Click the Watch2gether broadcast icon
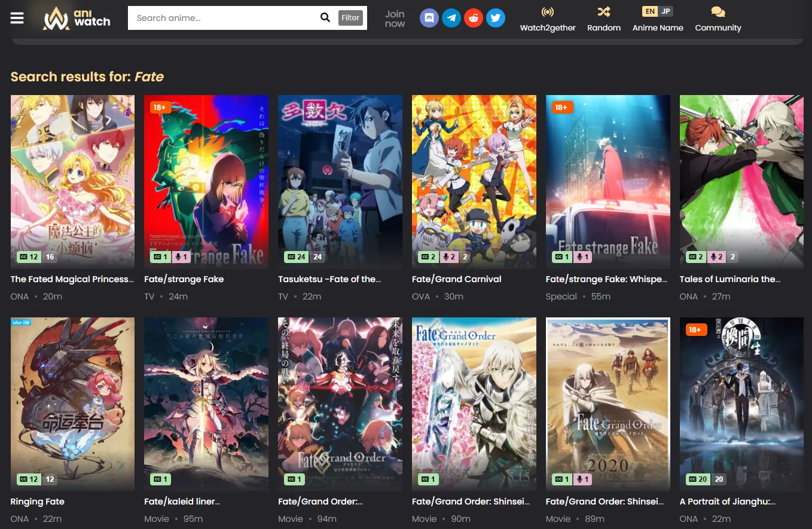This screenshot has height=529, width=812. 548,12
